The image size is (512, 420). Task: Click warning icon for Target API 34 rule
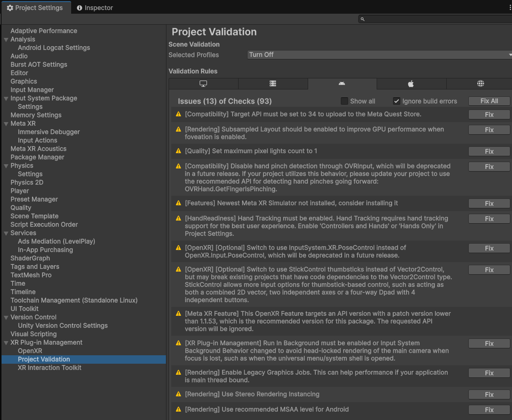coord(178,114)
